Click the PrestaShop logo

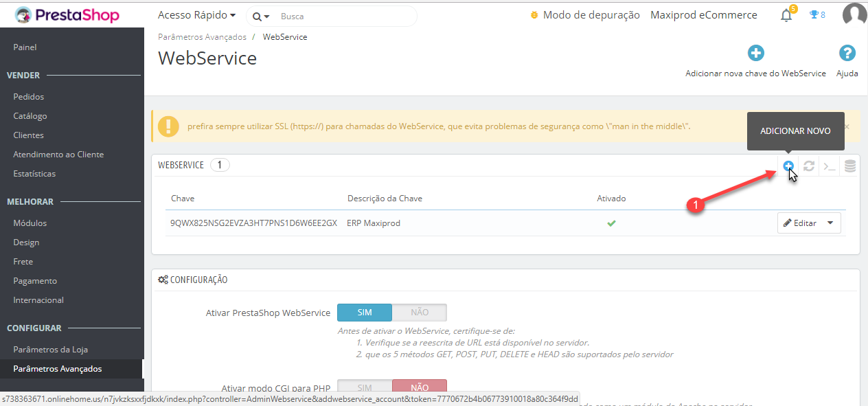(x=67, y=15)
